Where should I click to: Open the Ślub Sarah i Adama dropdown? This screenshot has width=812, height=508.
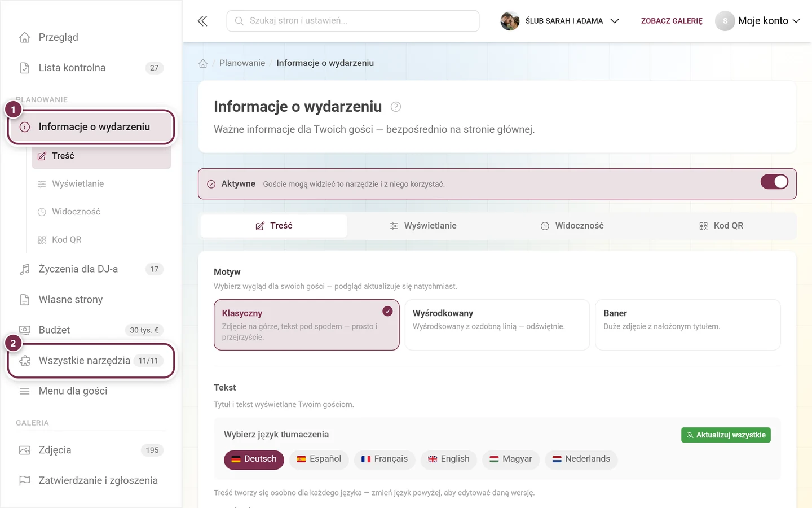point(561,21)
